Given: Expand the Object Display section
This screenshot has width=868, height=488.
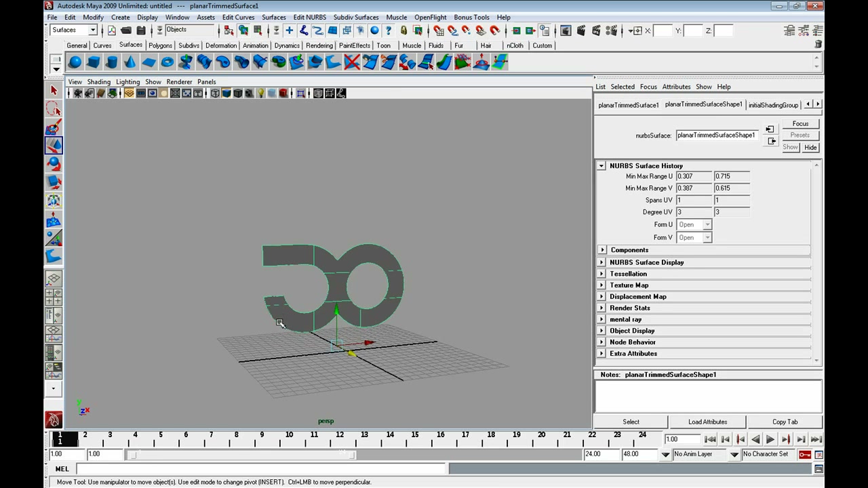Looking at the screenshot, I should tap(601, 331).
